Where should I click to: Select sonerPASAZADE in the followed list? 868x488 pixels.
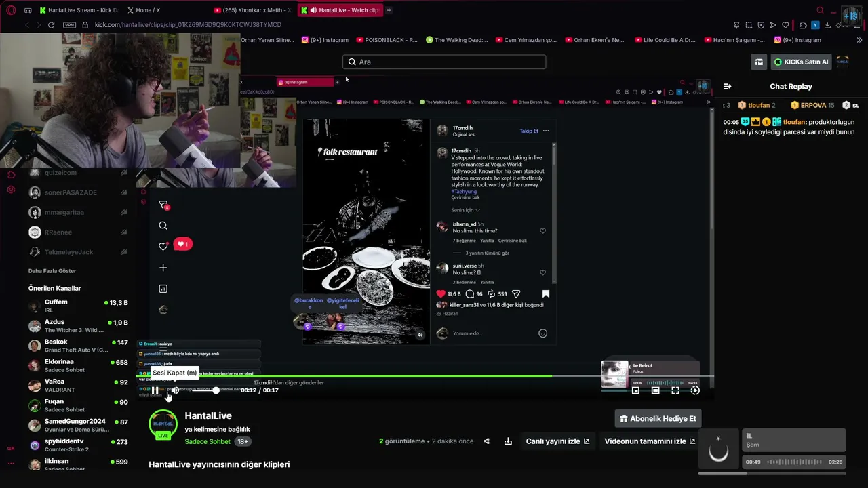coord(78,192)
